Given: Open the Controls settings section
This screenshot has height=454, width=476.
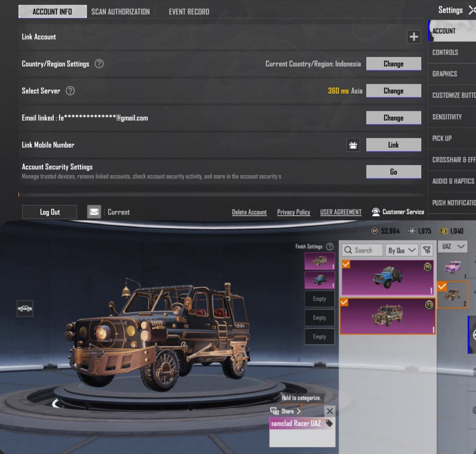Looking at the screenshot, I should [452, 53].
